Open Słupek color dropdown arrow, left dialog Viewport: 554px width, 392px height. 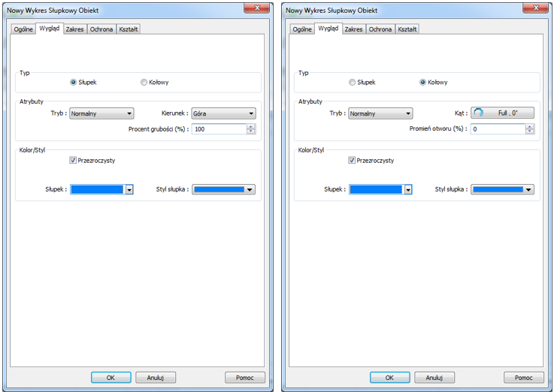click(129, 189)
